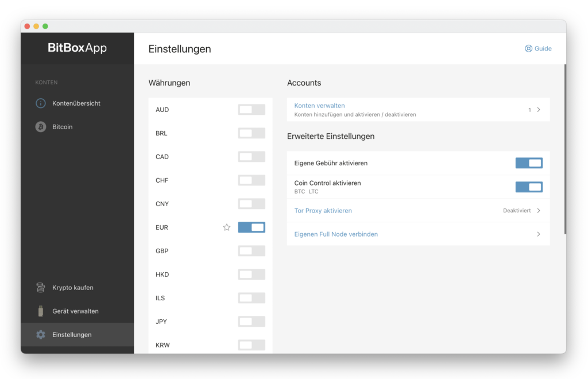Click the Gerät verwalten device icon
Viewport: 588px width, 379px height.
[x=41, y=311]
